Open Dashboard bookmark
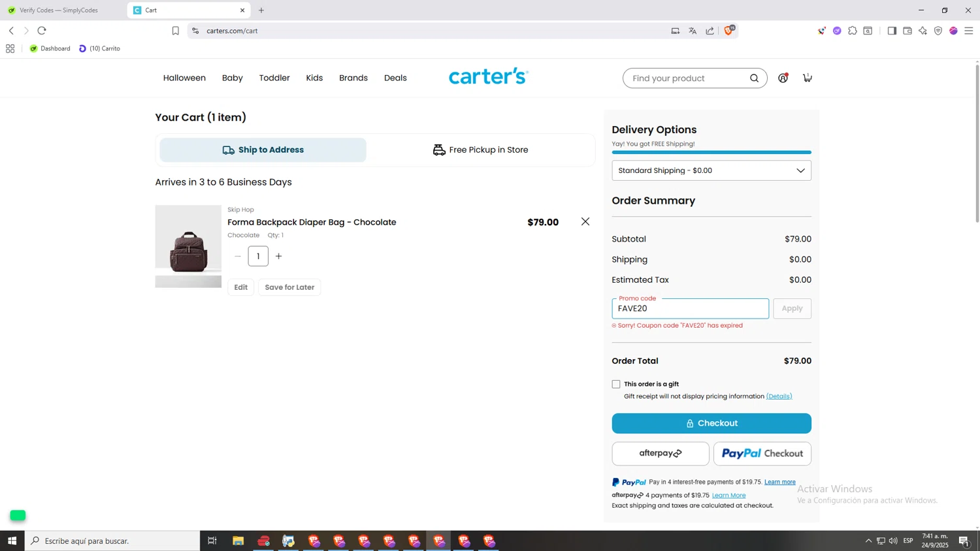This screenshot has height=551, width=980. point(50,48)
